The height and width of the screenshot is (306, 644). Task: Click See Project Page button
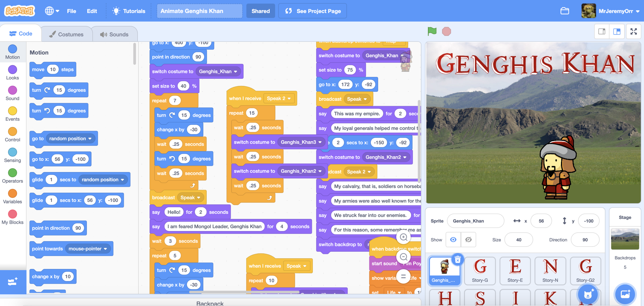pos(312,11)
